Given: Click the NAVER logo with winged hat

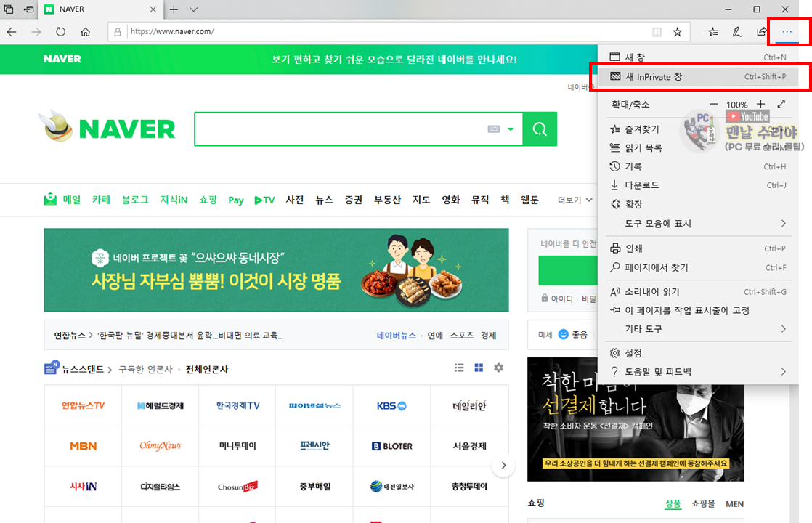Looking at the screenshot, I should click(109, 127).
